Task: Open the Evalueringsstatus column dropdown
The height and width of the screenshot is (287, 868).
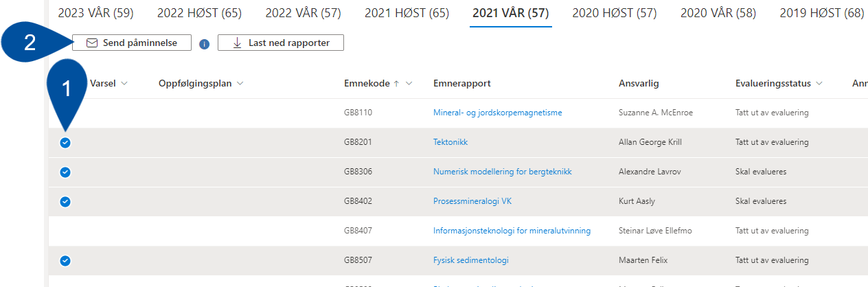Action: pos(819,84)
